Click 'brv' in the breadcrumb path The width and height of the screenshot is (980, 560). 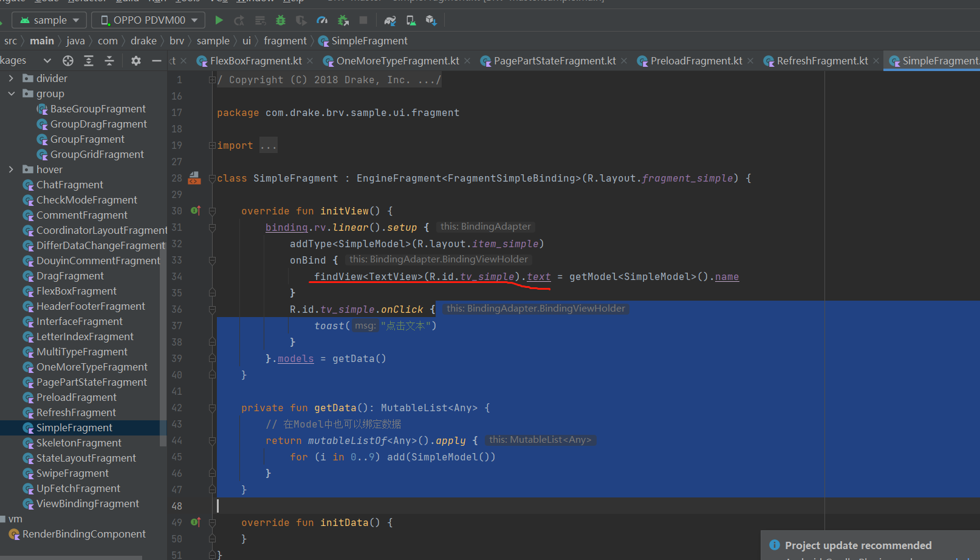click(x=177, y=41)
